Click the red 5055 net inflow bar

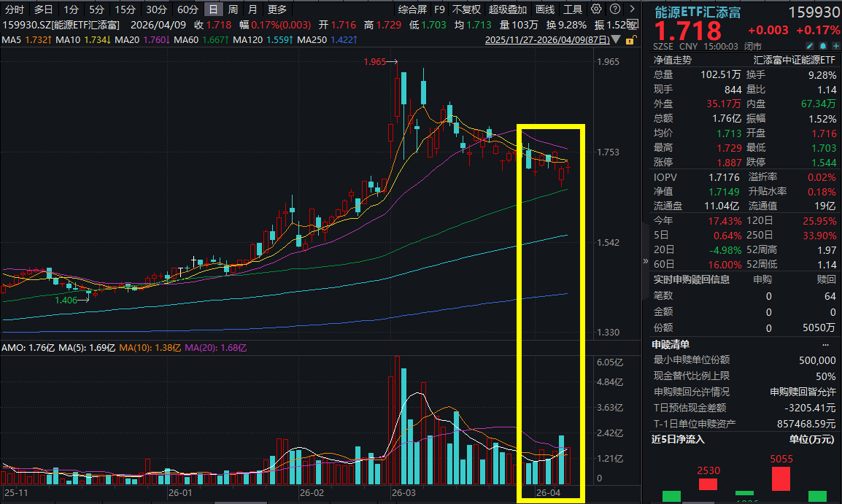781,478
